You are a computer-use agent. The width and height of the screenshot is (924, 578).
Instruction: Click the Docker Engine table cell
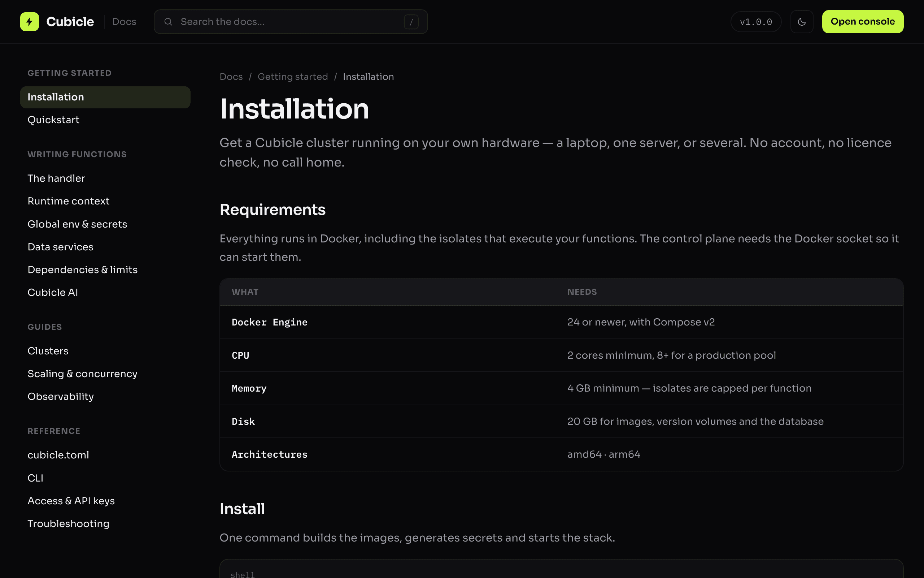(x=270, y=322)
